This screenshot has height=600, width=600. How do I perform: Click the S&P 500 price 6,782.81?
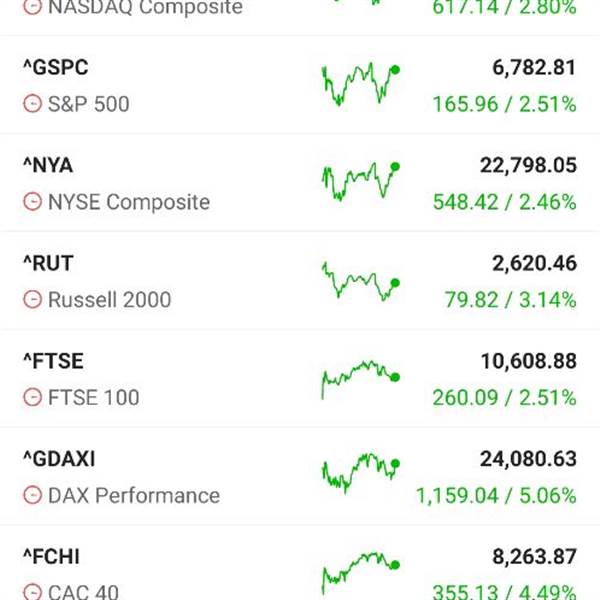click(533, 68)
